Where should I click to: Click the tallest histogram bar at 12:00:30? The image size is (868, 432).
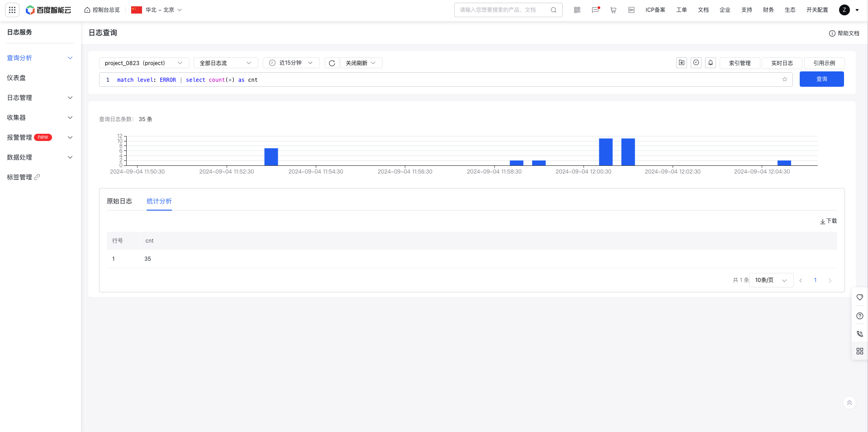(606, 152)
